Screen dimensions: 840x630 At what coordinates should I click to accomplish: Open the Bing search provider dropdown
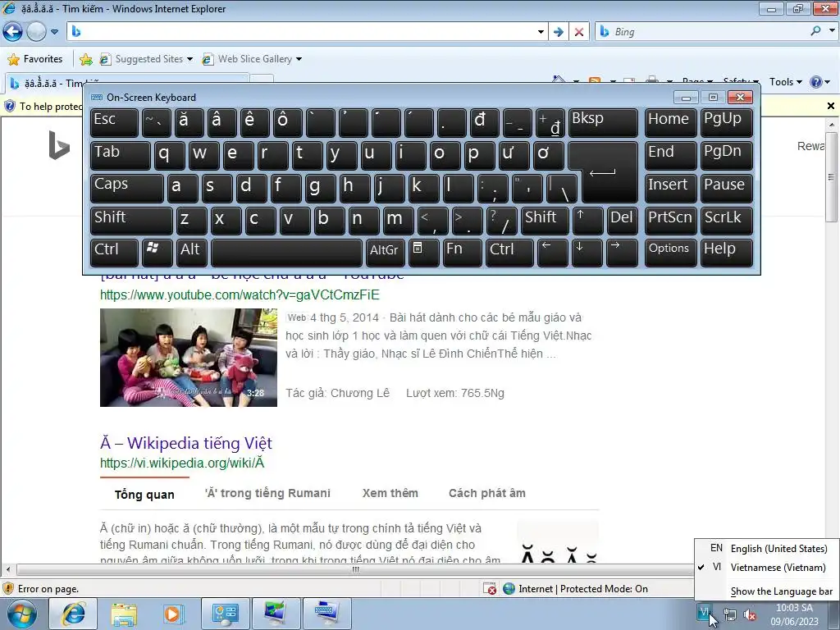click(832, 31)
